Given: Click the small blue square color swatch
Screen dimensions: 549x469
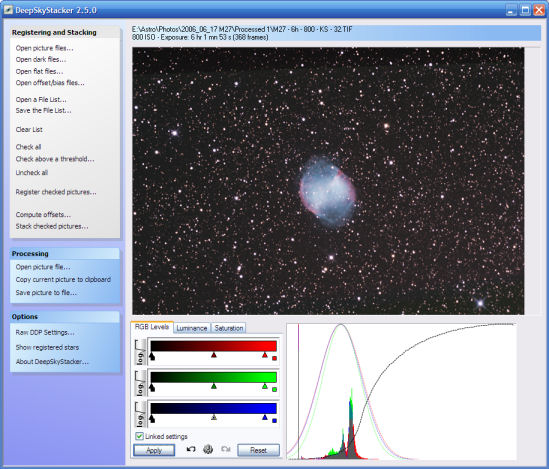Looking at the screenshot, I should tap(274, 421).
